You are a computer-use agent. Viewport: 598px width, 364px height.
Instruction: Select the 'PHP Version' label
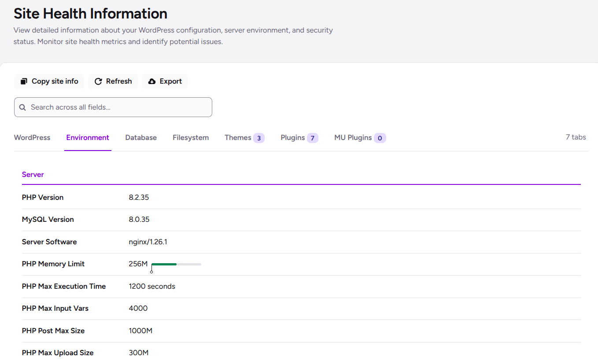click(x=43, y=198)
